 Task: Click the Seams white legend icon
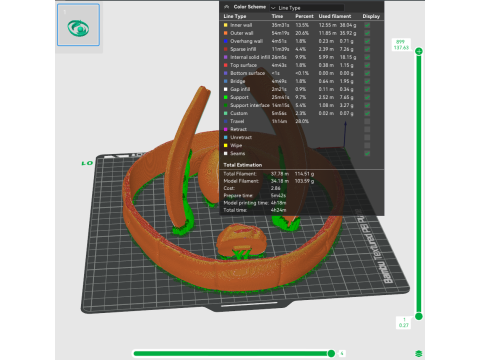click(226, 153)
